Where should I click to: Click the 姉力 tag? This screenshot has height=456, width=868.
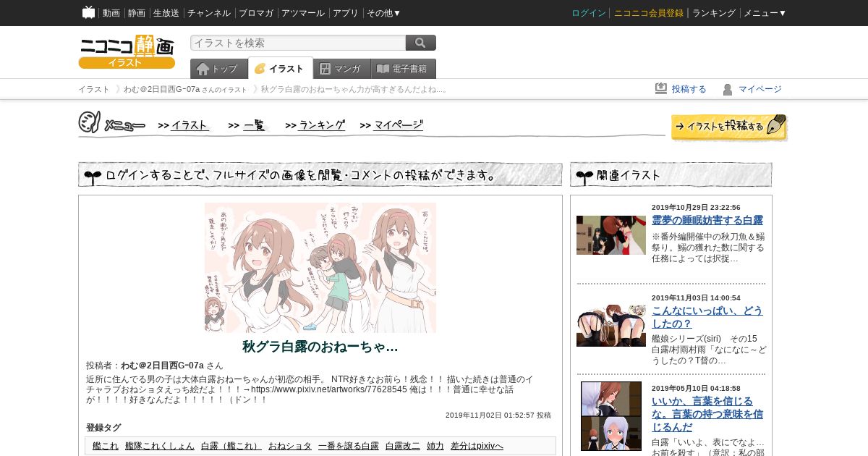[x=435, y=446]
